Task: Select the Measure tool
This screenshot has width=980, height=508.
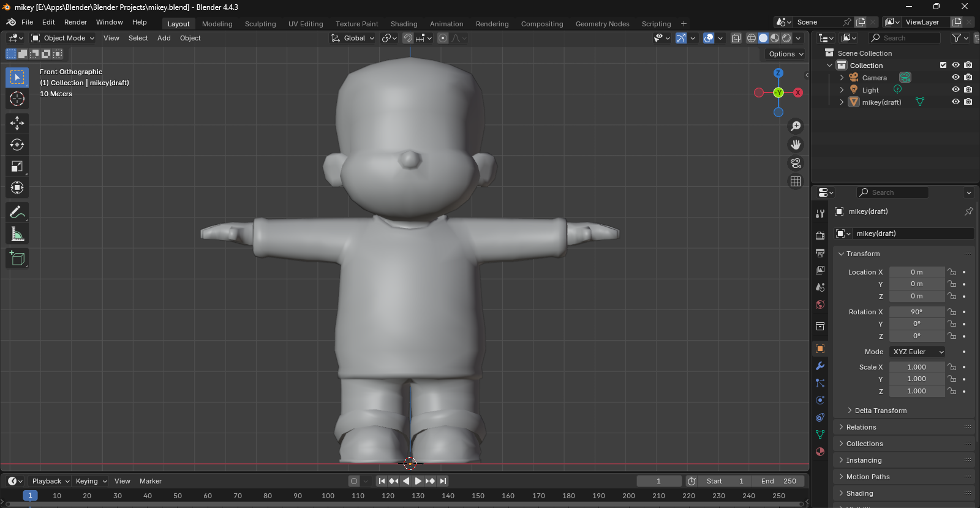Action: coord(17,233)
